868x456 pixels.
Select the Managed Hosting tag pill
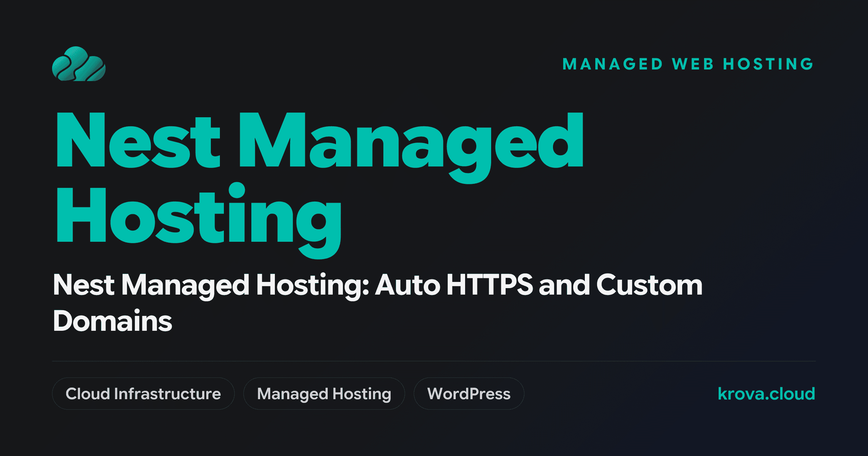324,394
